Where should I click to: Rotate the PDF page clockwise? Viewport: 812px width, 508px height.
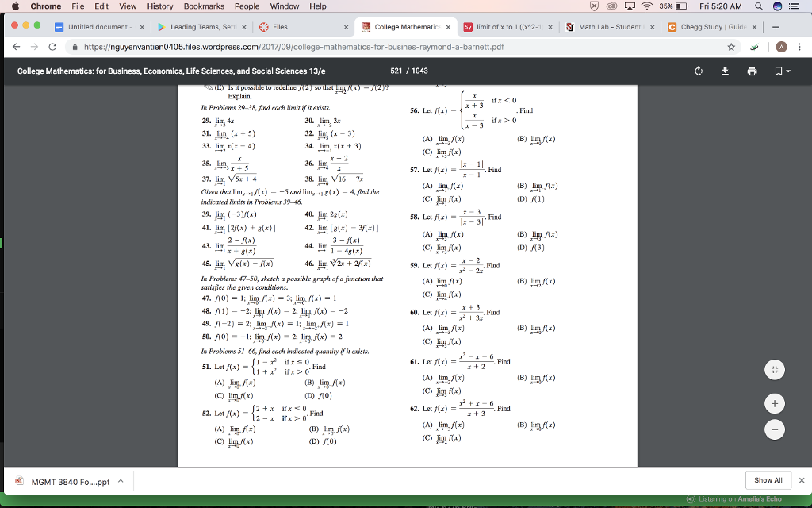point(699,71)
